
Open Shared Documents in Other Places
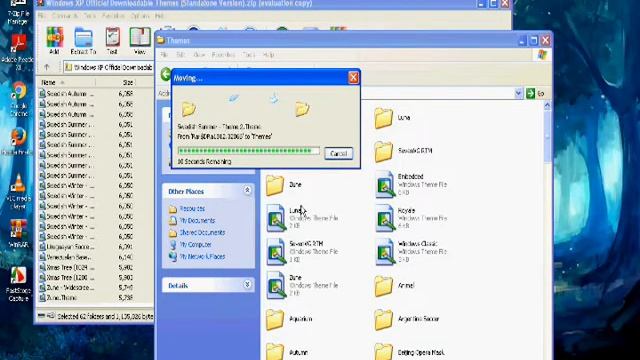202,232
